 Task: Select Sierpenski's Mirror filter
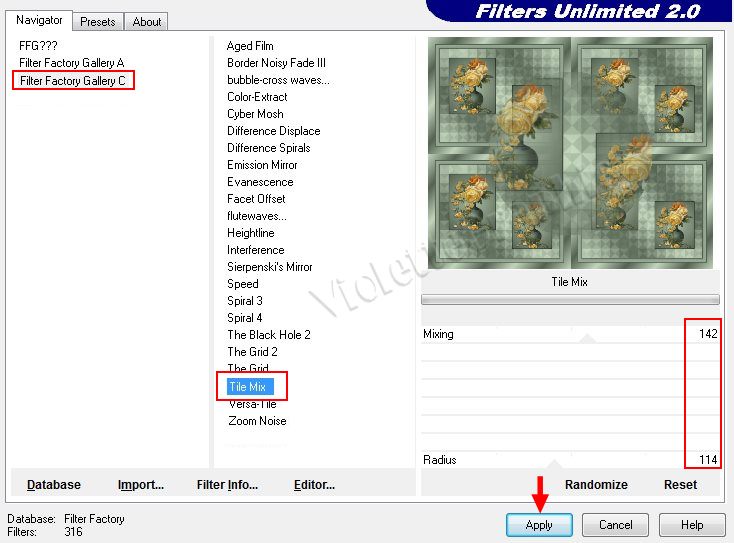tap(269, 267)
